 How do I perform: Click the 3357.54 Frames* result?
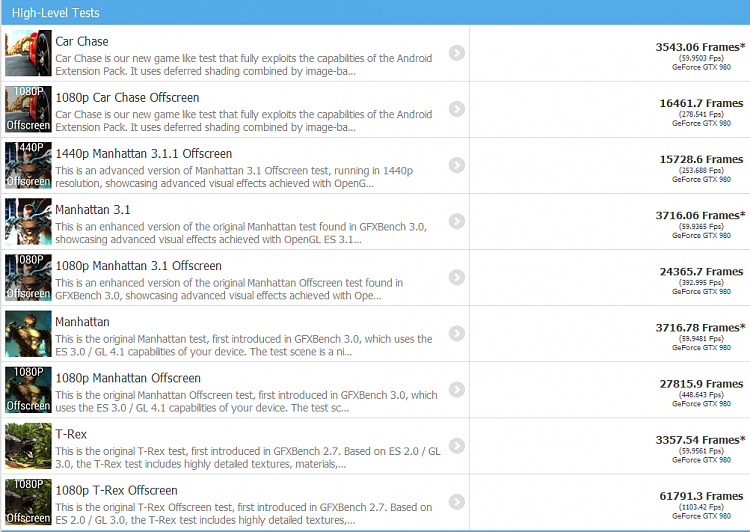[700, 440]
